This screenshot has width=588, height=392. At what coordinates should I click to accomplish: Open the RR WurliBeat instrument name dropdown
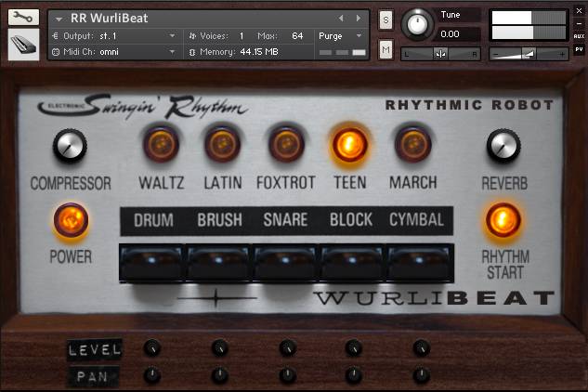click(59, 19)
